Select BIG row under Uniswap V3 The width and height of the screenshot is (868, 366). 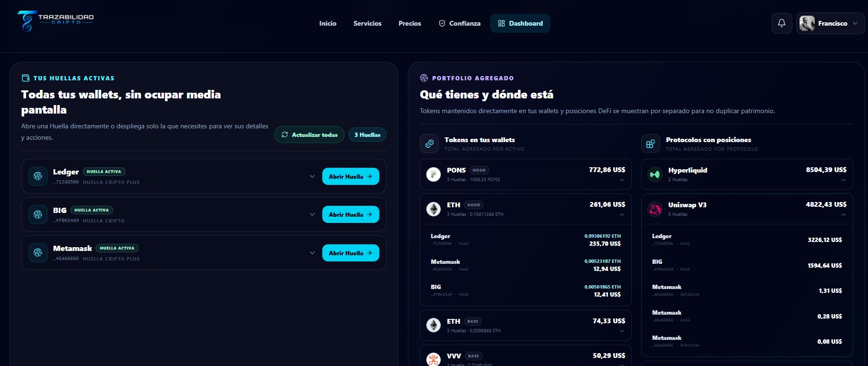[747, 265]
